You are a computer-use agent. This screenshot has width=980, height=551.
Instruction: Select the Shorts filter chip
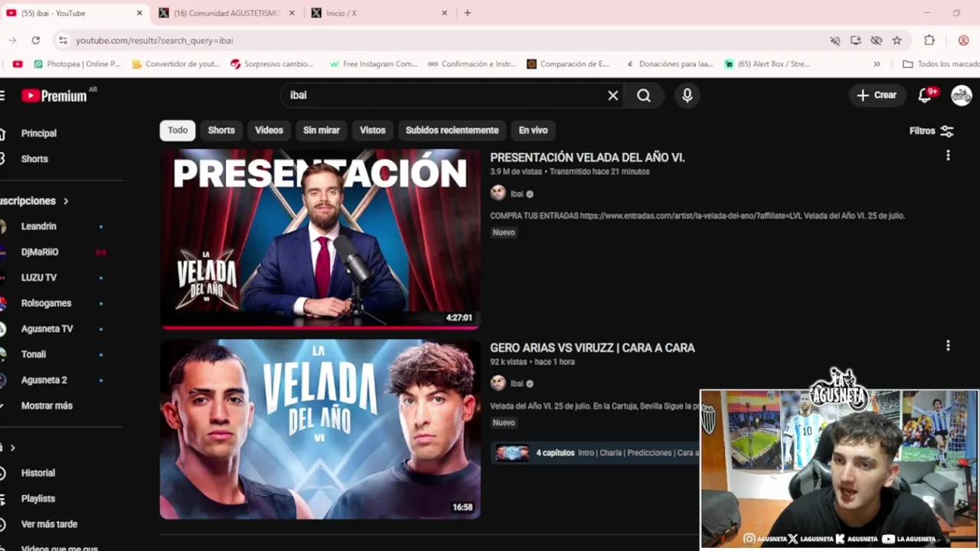[221, 130]
